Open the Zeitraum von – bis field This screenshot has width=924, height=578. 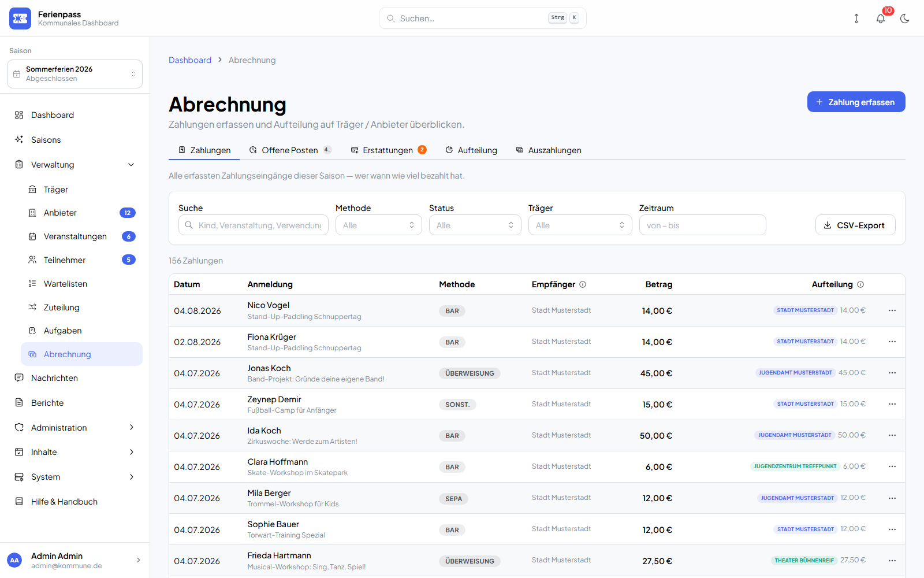click(702, 225)
